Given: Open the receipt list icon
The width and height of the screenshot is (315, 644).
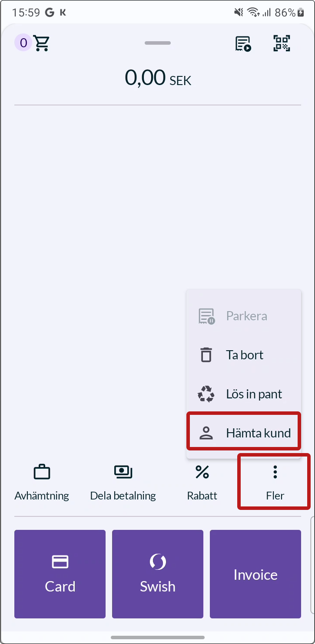Looking at the screenshot, I should (243, 43).
